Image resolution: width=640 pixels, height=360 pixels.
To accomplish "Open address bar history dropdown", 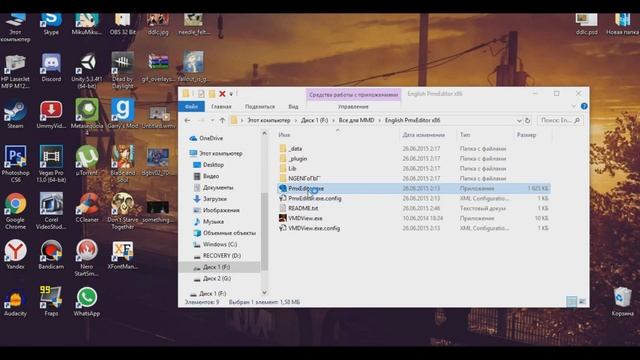I will 519,121.
